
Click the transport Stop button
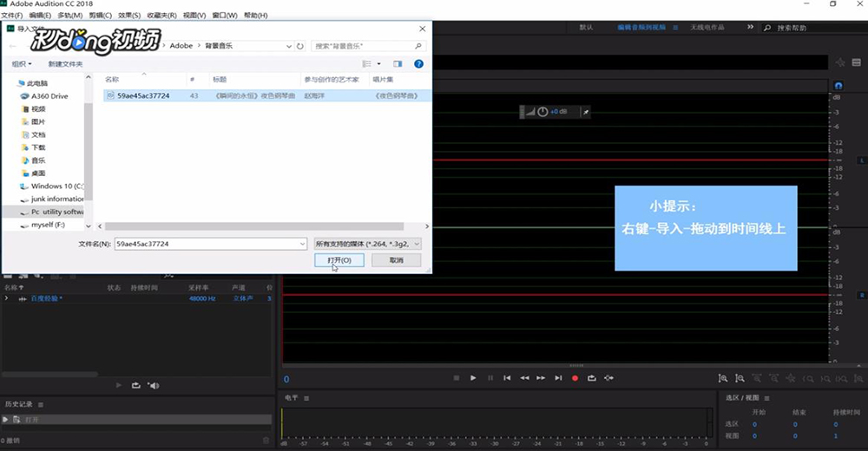pyautogui.click(x=457, y=378)
